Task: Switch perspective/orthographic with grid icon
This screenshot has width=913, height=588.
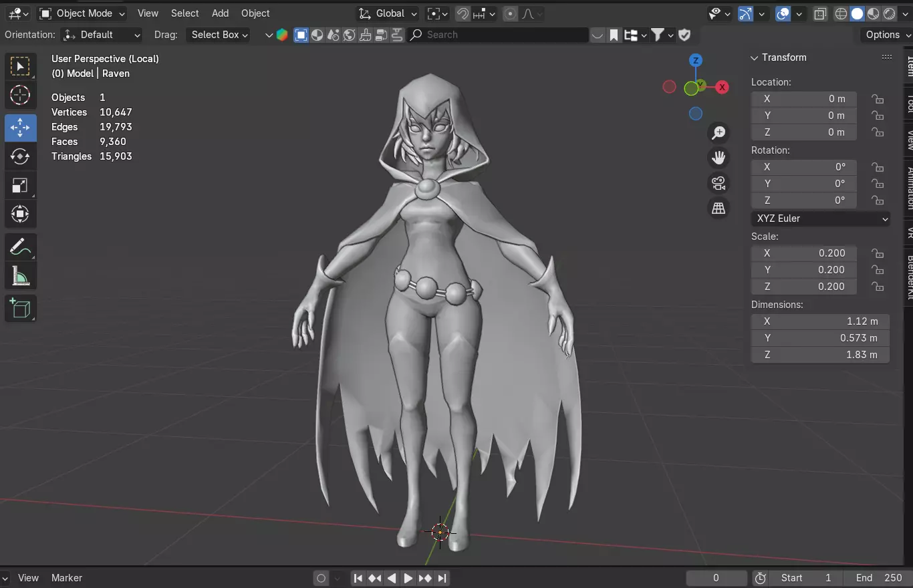Action: [719, 208]
